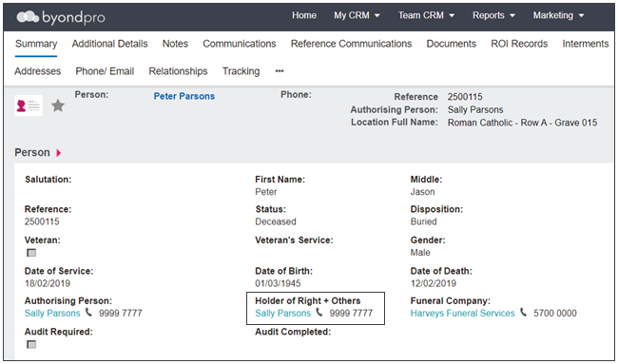Click the Middle name value Jason

coord(422,192)
